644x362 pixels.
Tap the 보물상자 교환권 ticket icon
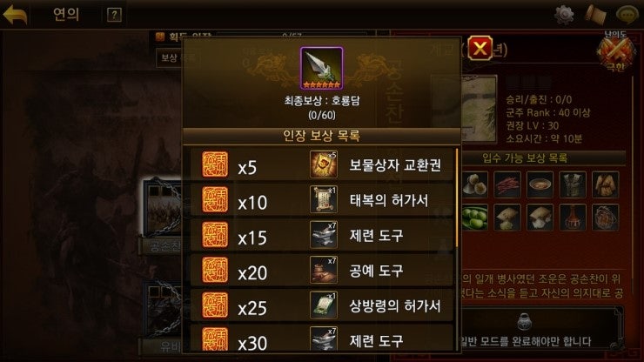point(324,164)
